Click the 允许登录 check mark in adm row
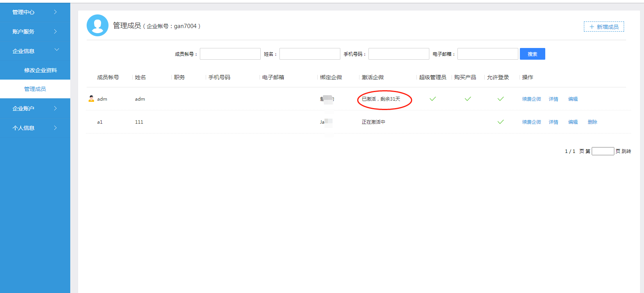Viewport: 644px width, 293px height. [500, 99]
